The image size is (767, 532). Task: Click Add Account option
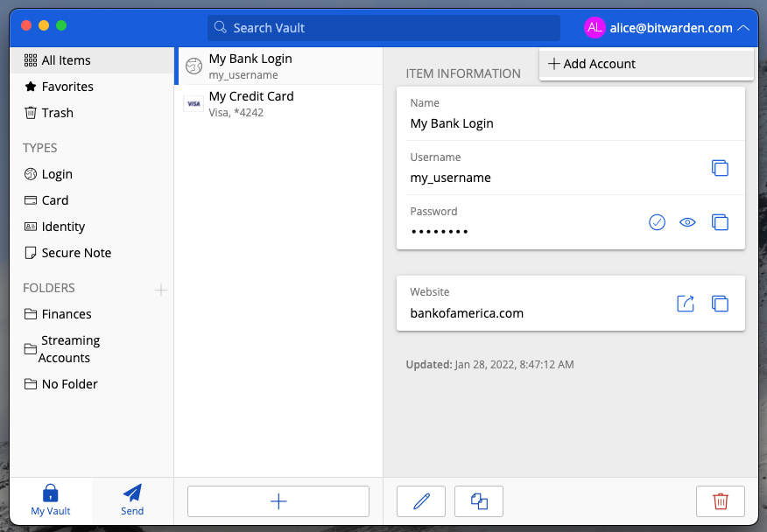645,64
